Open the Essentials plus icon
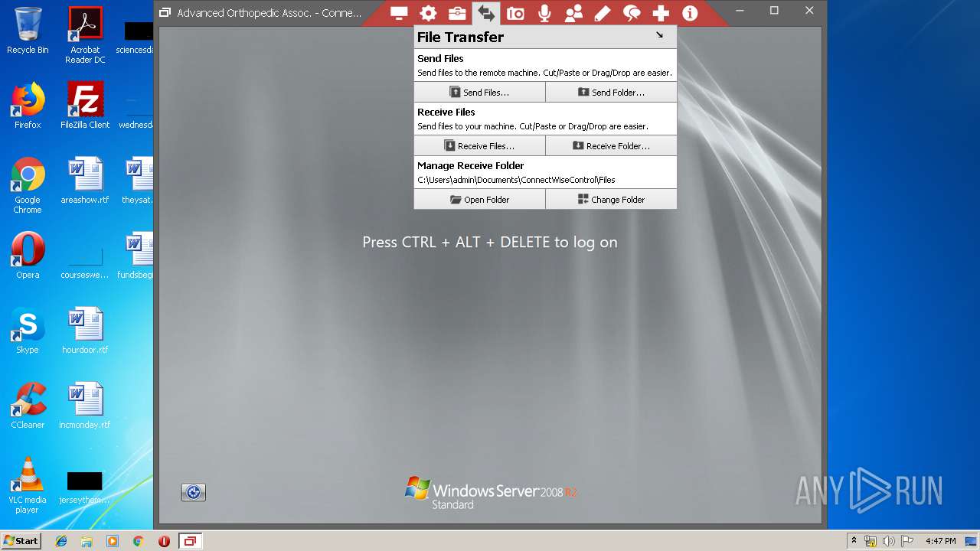This screenshot has height=551, width=980. (x=661, y=13)
